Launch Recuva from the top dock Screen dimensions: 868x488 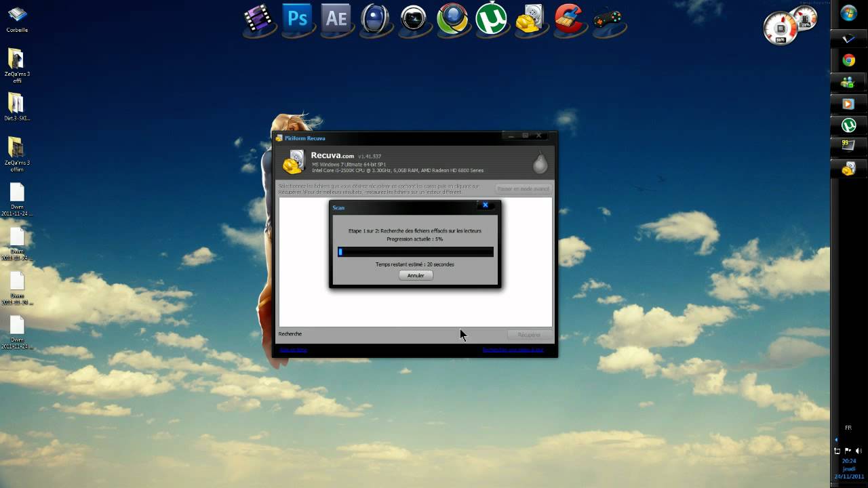point(530,19)
